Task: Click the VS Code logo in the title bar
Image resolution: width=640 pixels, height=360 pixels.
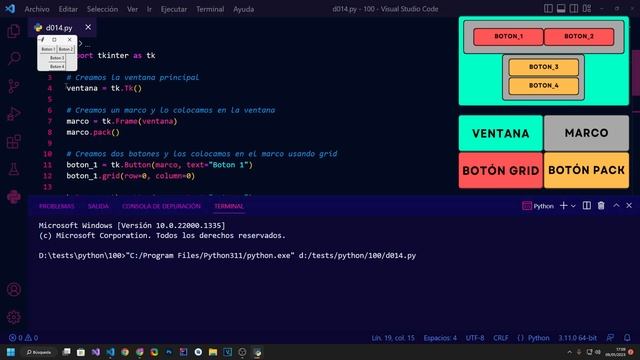Action: click(x=10, y=9)
